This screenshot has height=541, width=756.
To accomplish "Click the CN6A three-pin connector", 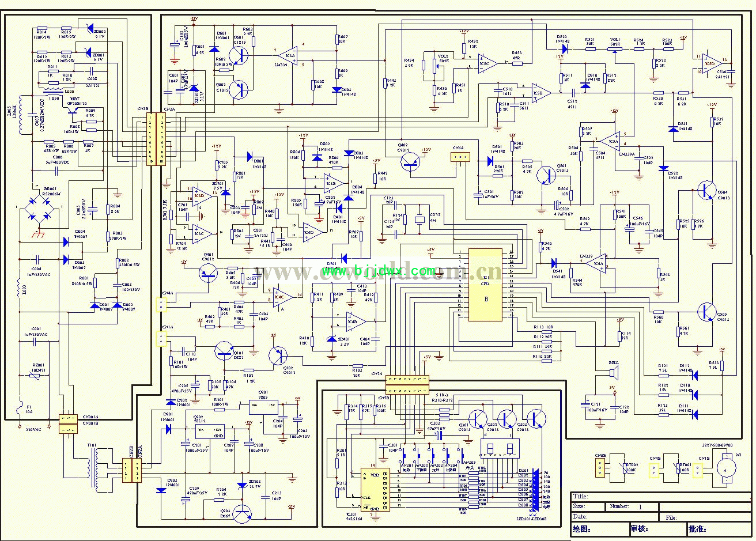I will (459, 157).
